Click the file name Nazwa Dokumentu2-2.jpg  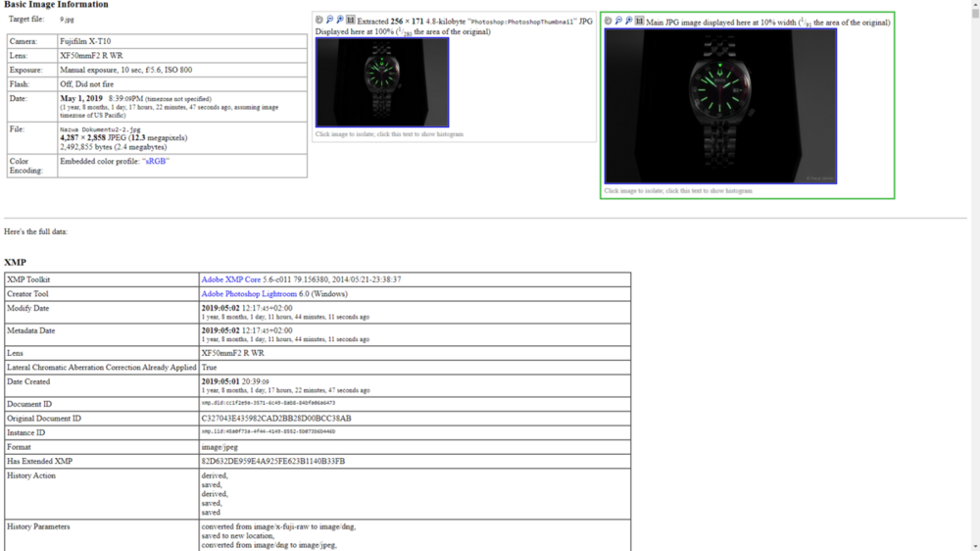[100, 129]
